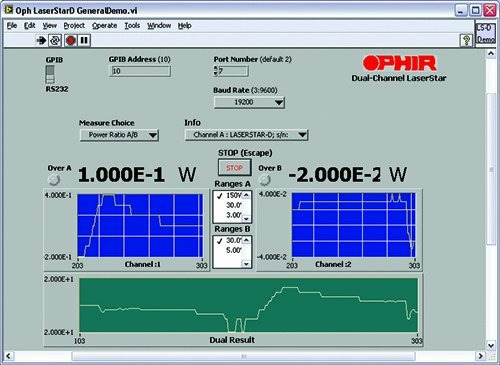Maximize the LaserStar demo window
Screen dimensions: 500x365
click(475, 11)
